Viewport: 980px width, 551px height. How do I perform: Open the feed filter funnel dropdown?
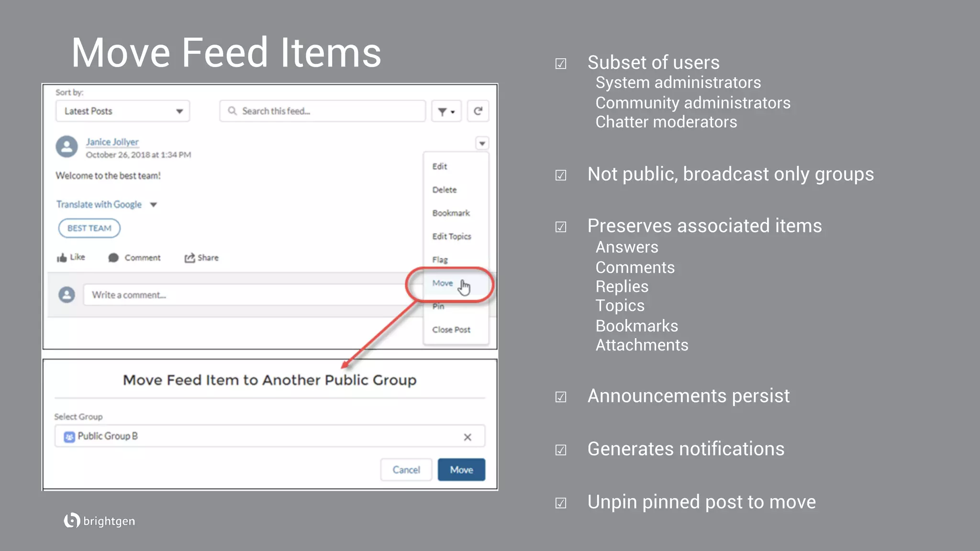(446, 111)
